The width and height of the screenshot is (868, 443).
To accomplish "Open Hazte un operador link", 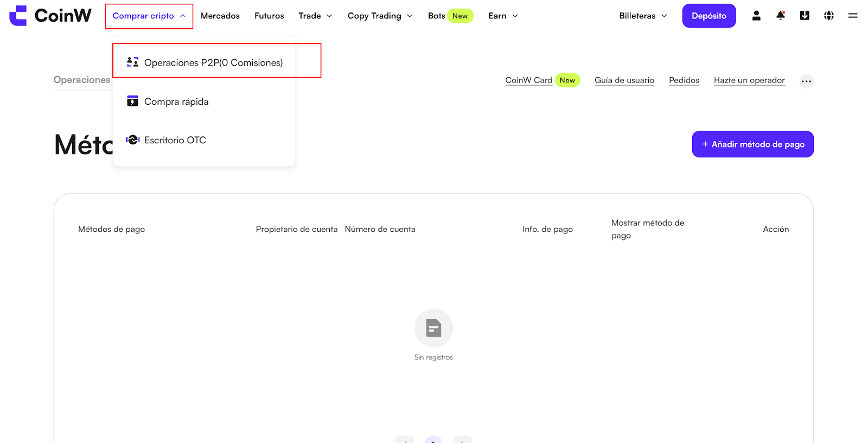I will pyautogui.click(x=749, y=80).
